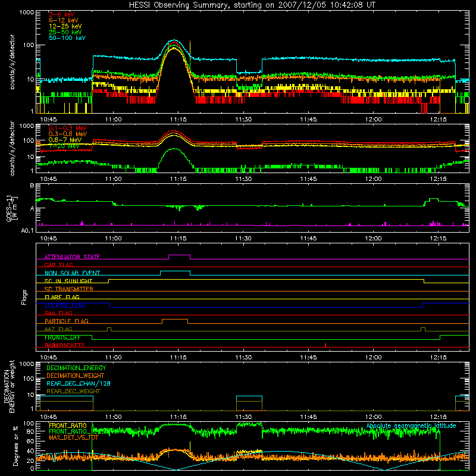Click the MAX_DET_VS_TOT legend label
This screenshot has width=476, height=476.
pos(74,437)
